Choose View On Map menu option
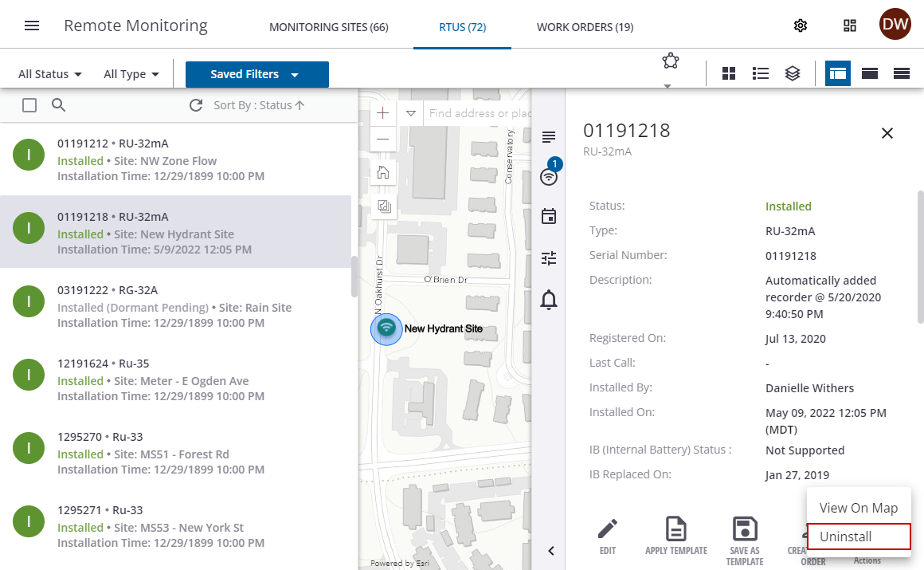Image resolution: width=924 pixels, height=570 pixels. tap(858, 508)
